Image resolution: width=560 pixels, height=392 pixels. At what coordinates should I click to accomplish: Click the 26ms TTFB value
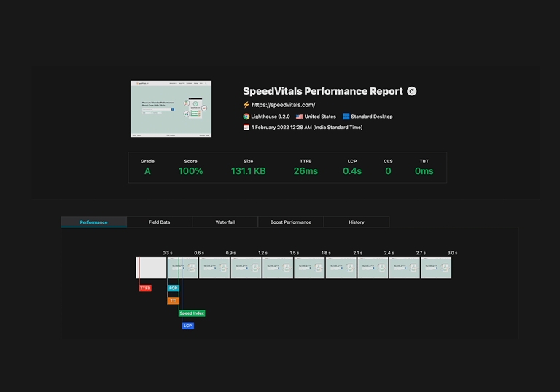(306, 171)
